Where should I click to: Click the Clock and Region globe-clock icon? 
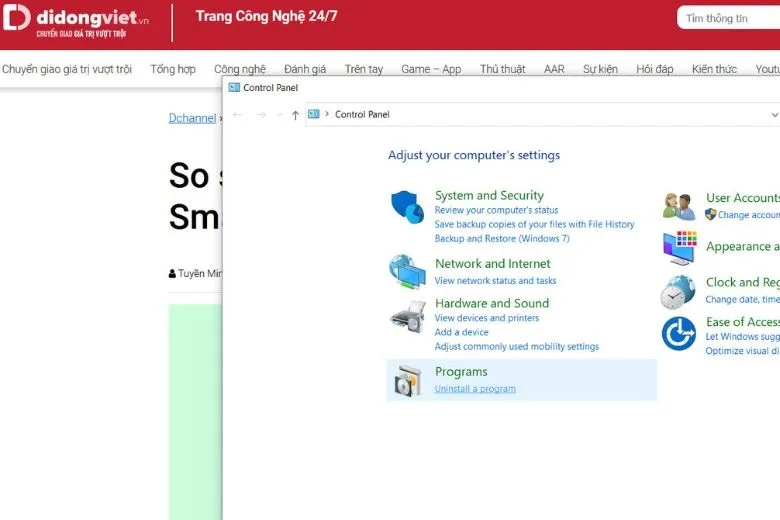(x=678, y=292)
